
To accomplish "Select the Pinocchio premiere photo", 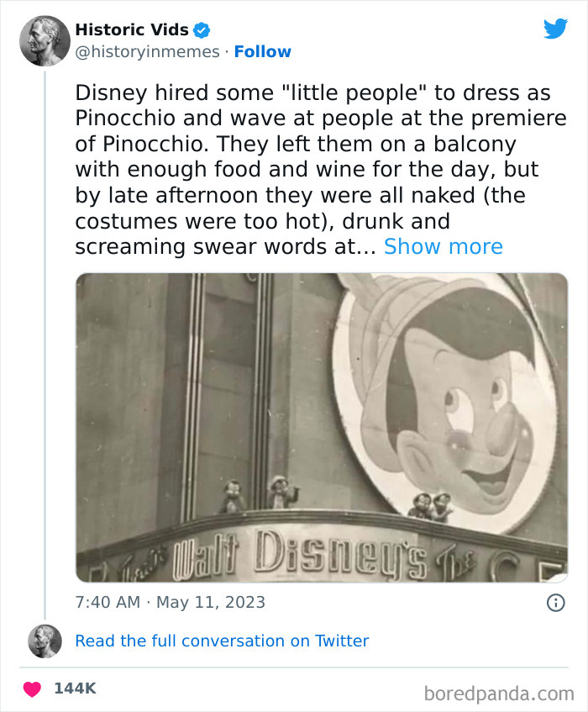I will (x=322, y=429).
